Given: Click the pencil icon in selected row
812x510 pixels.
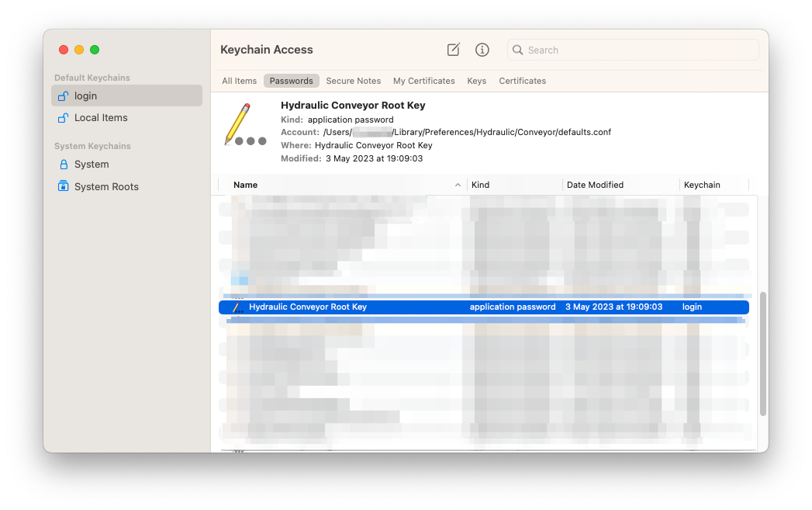Looking at the screenshot, I should click(x=238, y=307).
